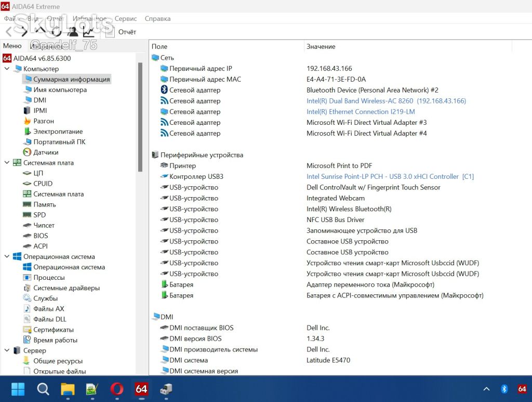The height and width of the screenshot is (402, 532).
Task: Select the Портативный ПК laptop icon
Action: (x=28, y=142)
